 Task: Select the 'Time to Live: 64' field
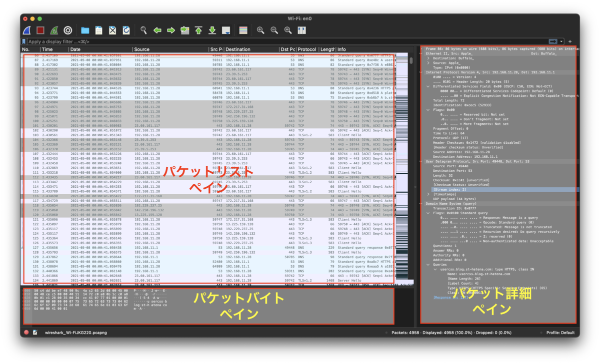click(449, 133)
